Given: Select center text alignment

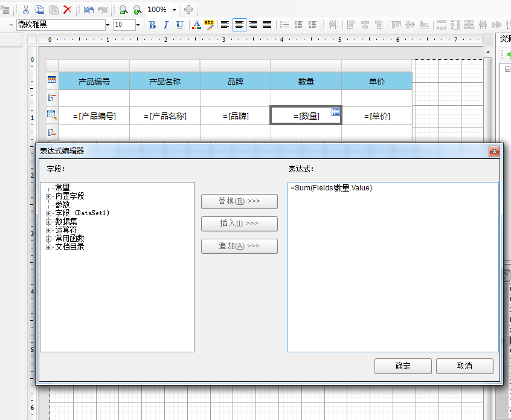Looking at the screenshot, I should [239, 24].
